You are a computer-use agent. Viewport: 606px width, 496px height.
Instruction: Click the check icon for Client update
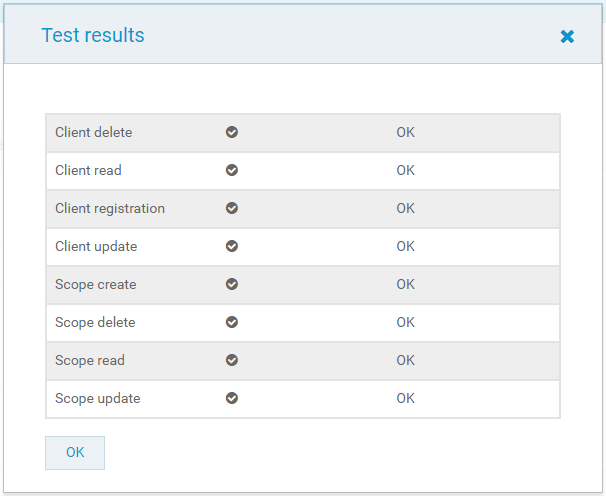(232, 246)
